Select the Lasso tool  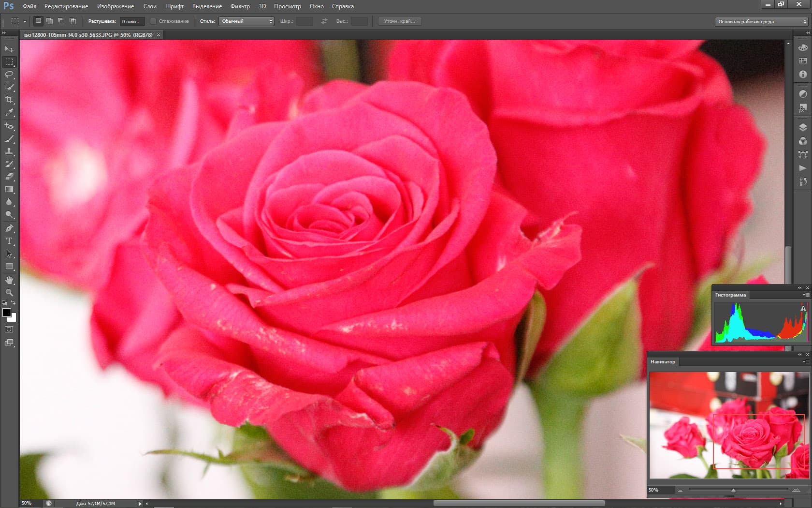click(9, 75)
